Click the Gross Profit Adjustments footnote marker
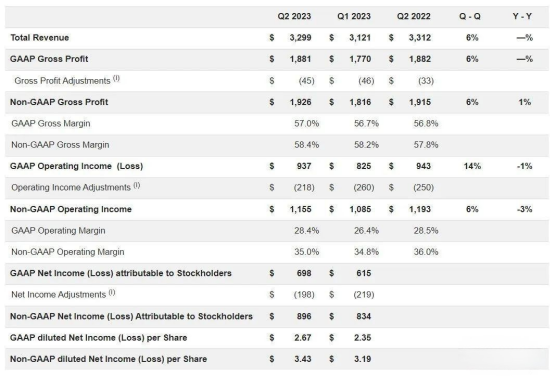 116,79
